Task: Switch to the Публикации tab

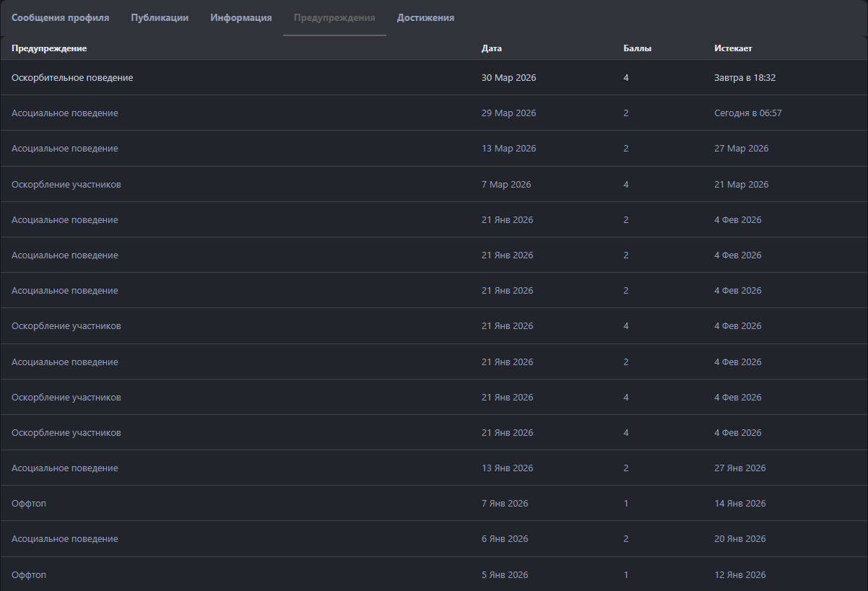Action: point(160,18)
